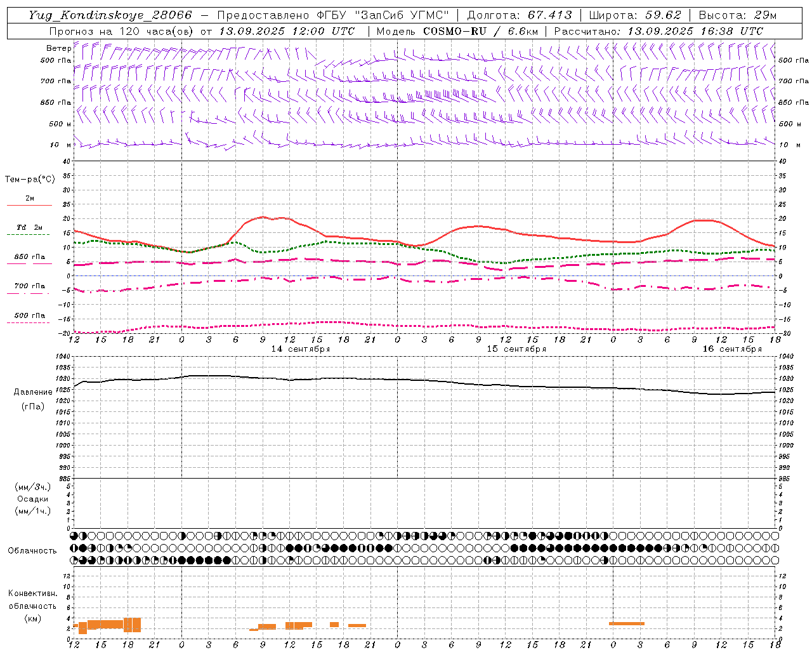Click the text Предоставлено ФГБУ "ЗапСиб УГМС"
Image resolution: width=812 pixels, height=650 pixels.
click(333, 15)
